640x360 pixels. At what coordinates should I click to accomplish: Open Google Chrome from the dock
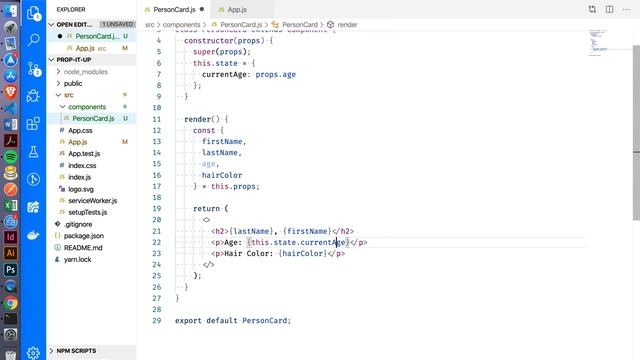pyautogui.click(x=11, y=303)
